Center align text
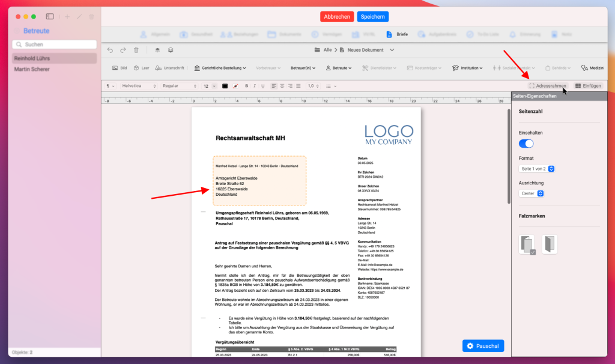 pos(282,86)
